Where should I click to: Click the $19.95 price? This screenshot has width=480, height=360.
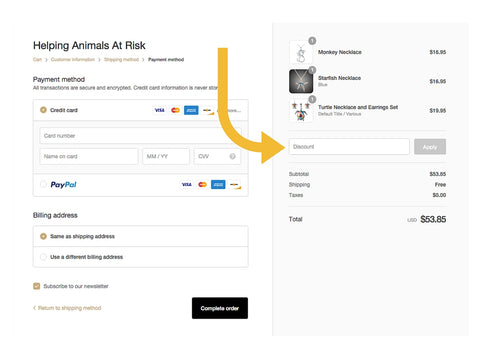[x=438, y=111]
